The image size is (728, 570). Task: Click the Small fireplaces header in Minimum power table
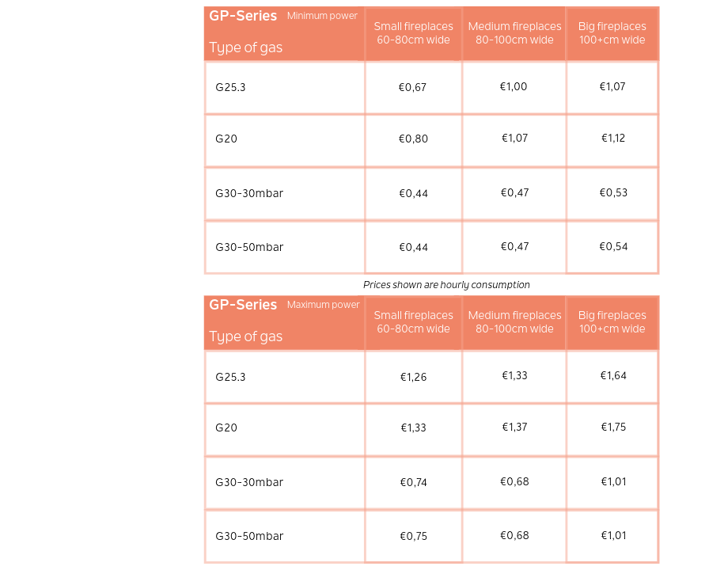413,33
